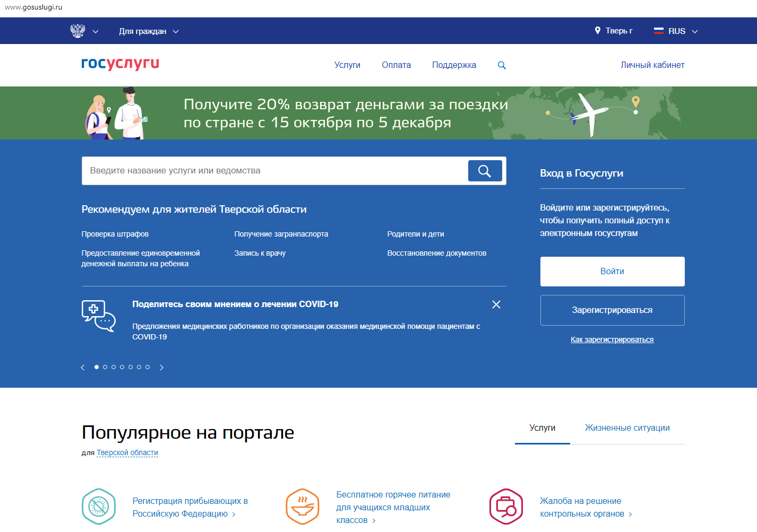Click the blue search button with magnifier
Image resolution: width=757 pixels, height=532 pixels.
[x=485, y=171]
